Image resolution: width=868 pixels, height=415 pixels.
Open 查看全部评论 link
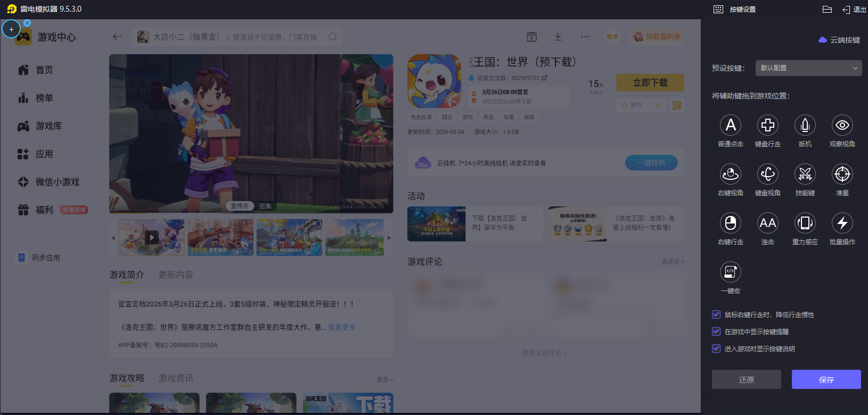[x=544, y=353]
